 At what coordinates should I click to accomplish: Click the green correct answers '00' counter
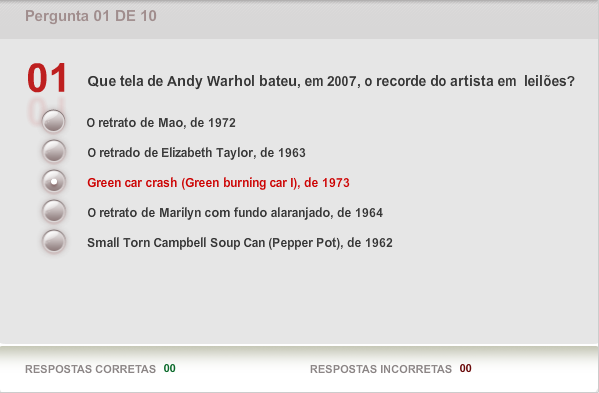point(170,368)
